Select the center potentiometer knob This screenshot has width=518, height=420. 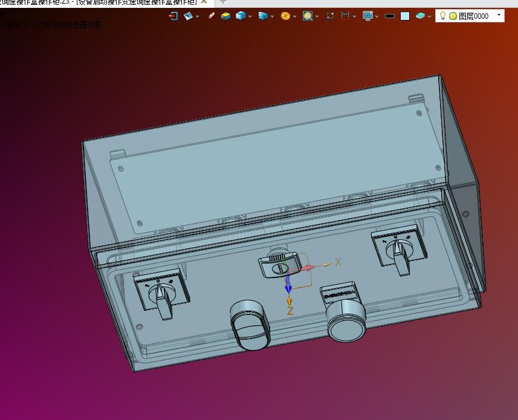coord(279,265)
